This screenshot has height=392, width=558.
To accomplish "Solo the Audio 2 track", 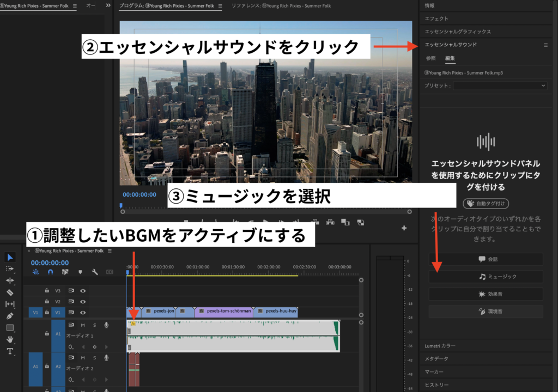I will click(94, 358).
